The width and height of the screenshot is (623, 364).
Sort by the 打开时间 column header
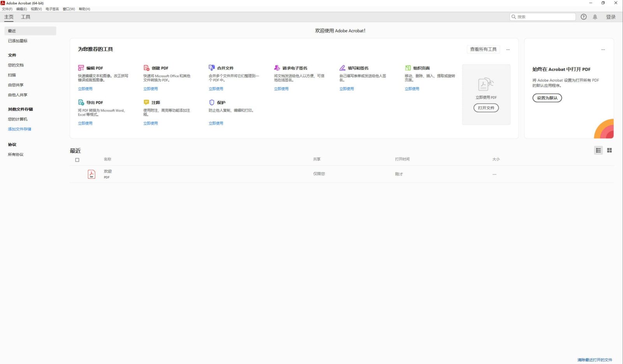point(402,159)
